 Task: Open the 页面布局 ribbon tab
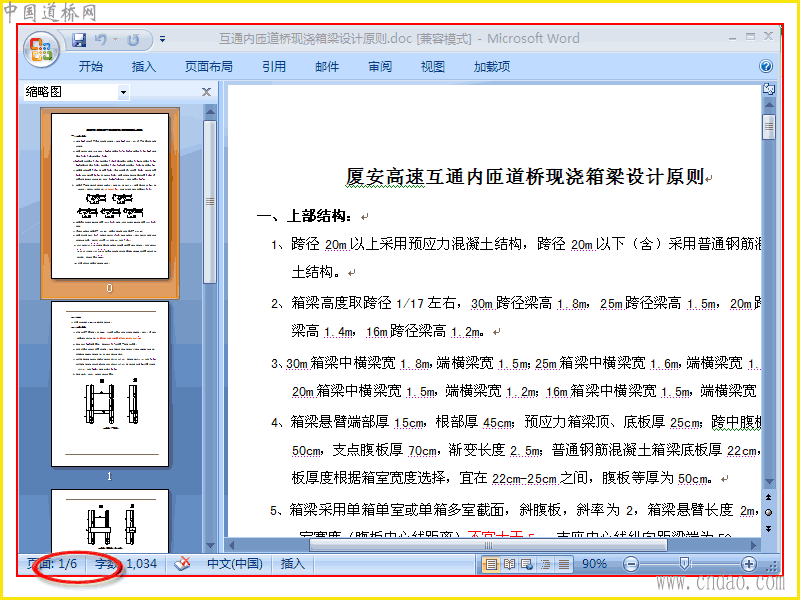209,66
